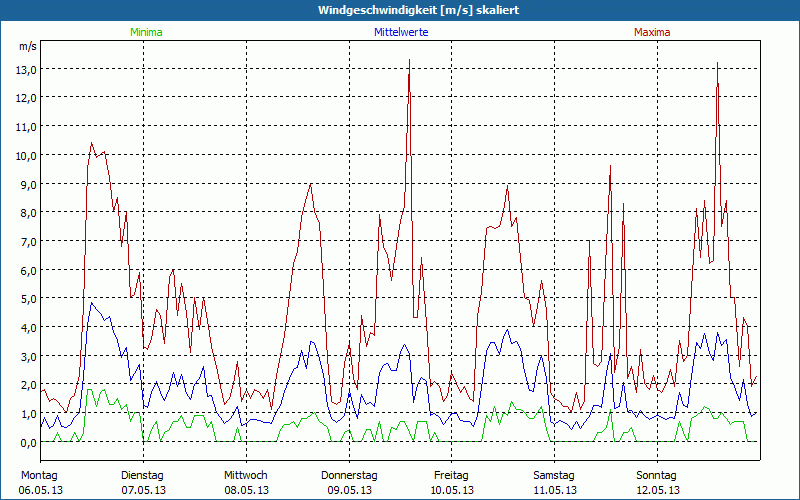
Task: Click the red Maxima peak above 13 on Donnerstag
Action: [x=409, y=60]
